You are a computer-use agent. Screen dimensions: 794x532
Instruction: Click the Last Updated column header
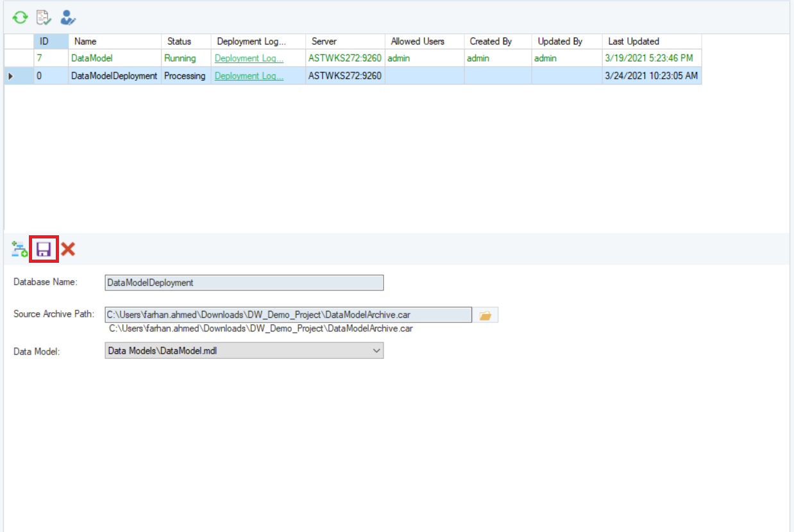click(x=633, y=42)
